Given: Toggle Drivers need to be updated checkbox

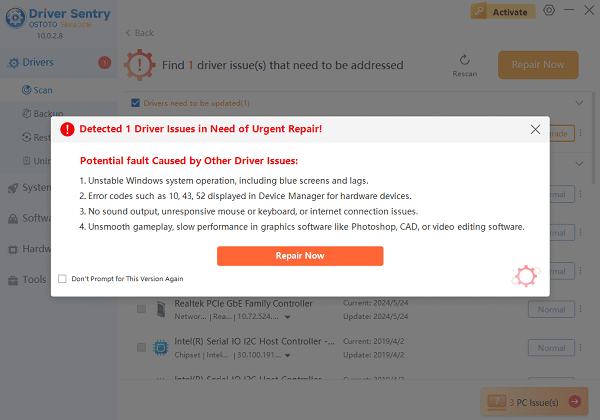Looking at the screenshot, I should tap(135, 103).
